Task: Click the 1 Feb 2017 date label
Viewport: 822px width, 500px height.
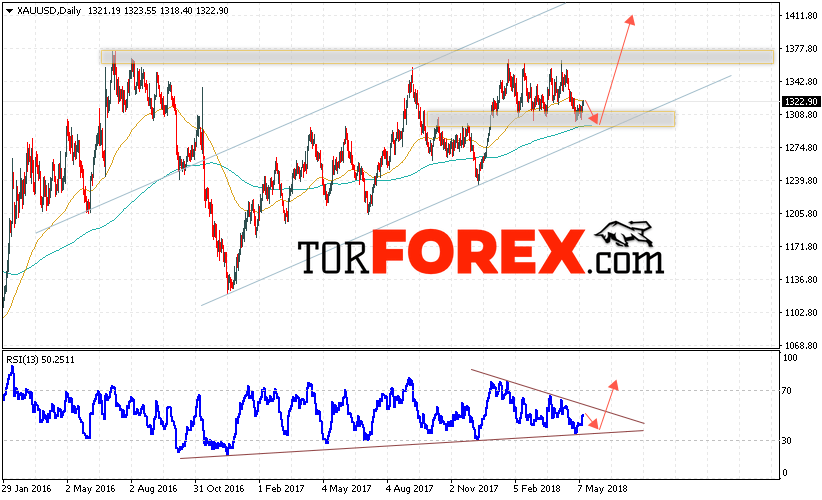Action: 282,488
